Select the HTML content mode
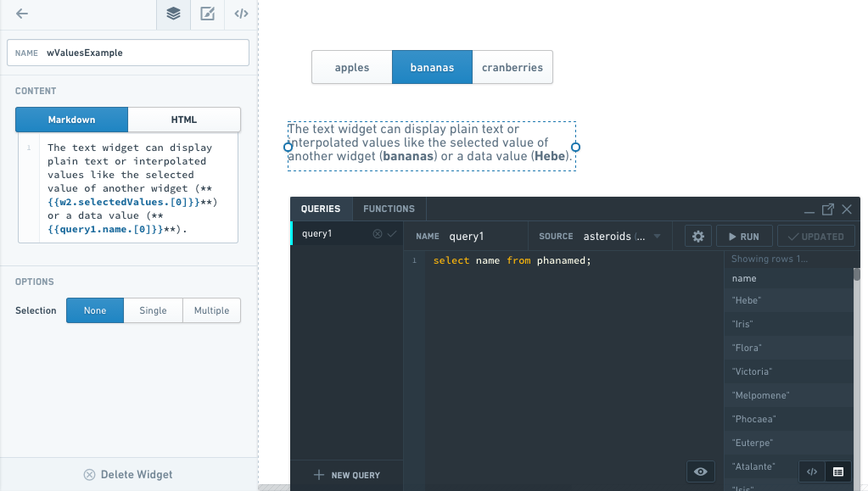Image resolution: width=868 pixels, height=491 pixels. pos(184,120)
